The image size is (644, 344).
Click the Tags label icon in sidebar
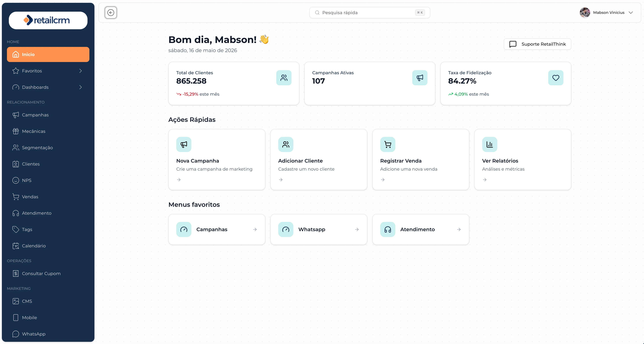tap(16, 229)
